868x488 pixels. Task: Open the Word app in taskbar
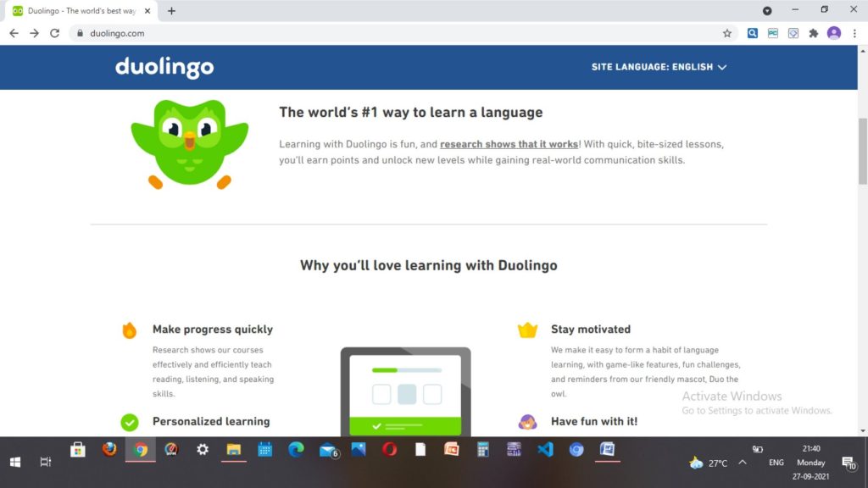tap(607, 449)
